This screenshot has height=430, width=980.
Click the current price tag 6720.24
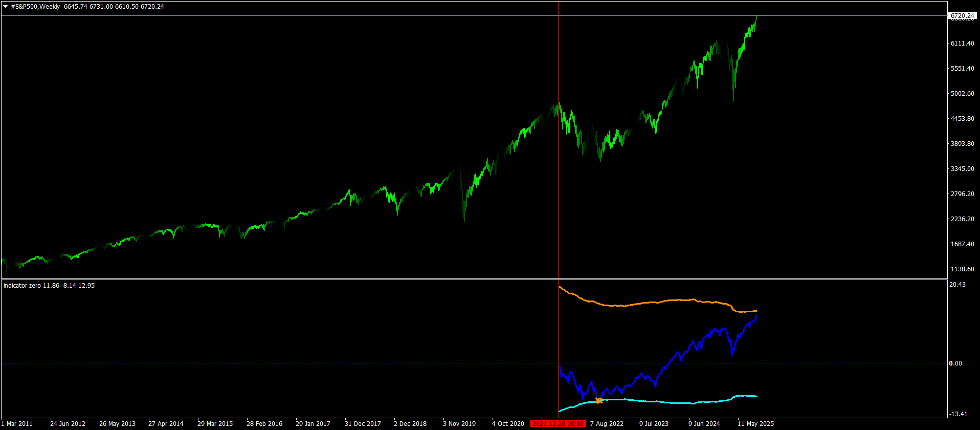(962, 16)
